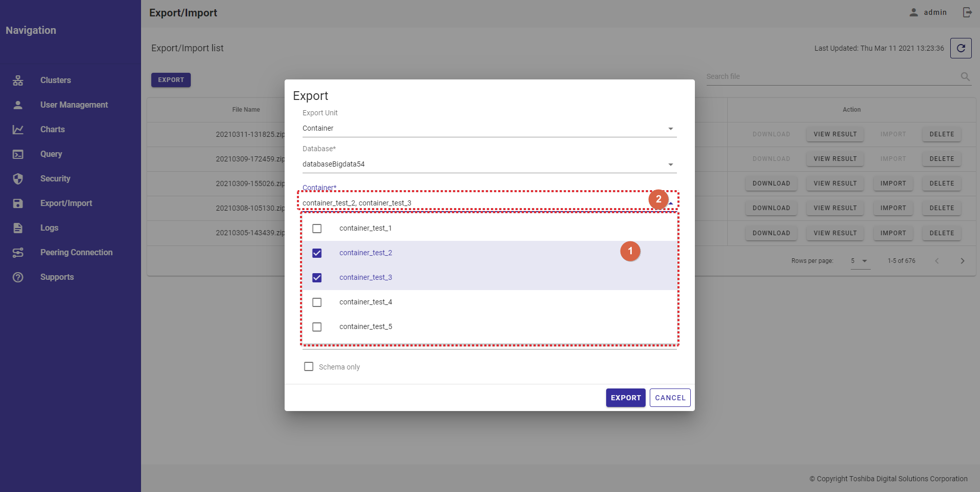Screen dimensions: 980x492
Task: Check the container_test_4 checkbox
Action: coord(317,302)
